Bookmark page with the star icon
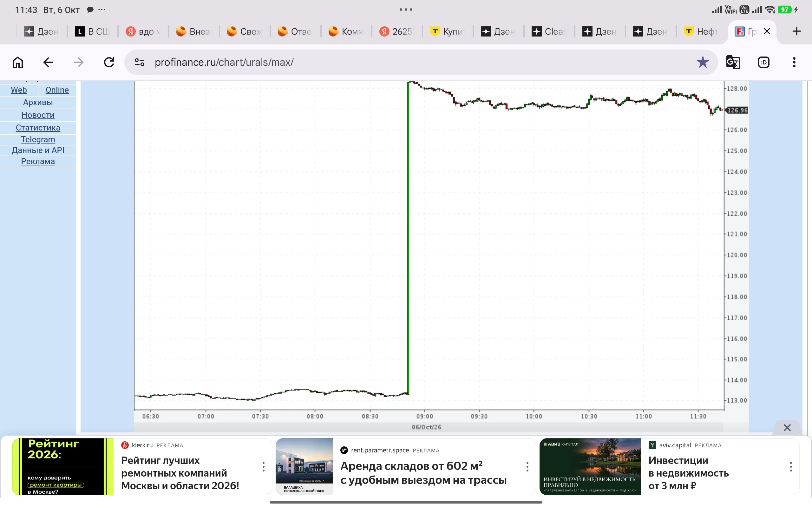This screenshot has height=508, width=812. (703, 62)
